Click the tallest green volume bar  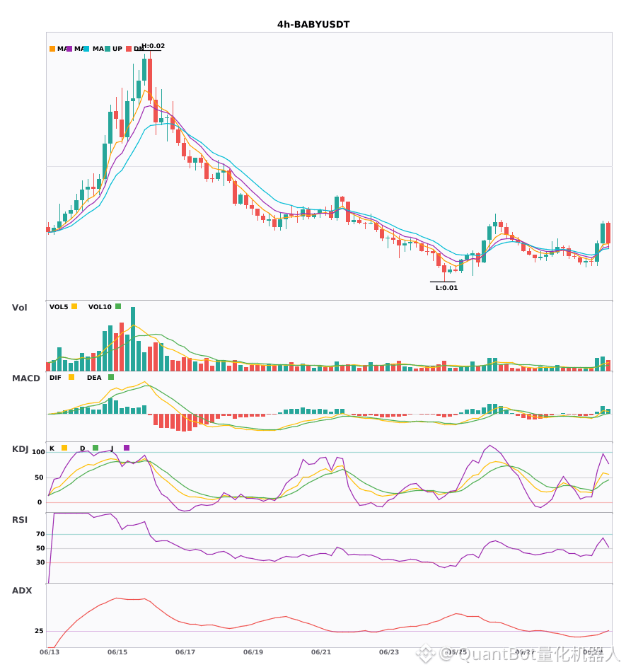coord(133,339)
